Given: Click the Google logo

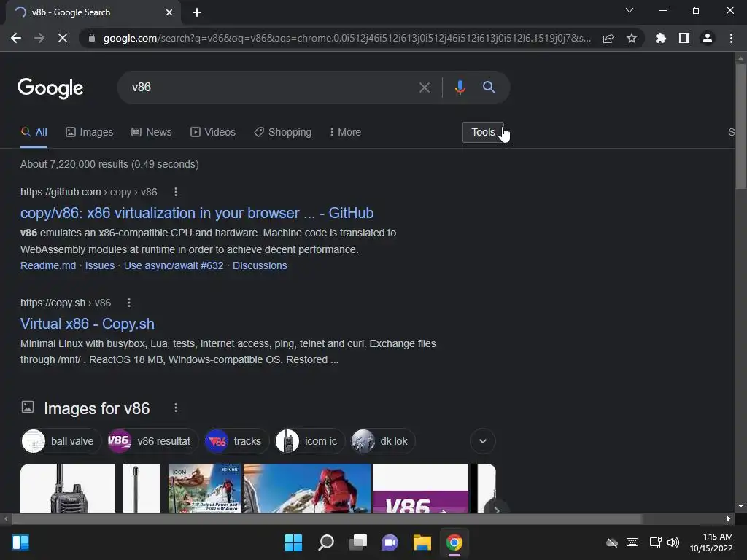Looking at the screenshot, I should (50, 88).
